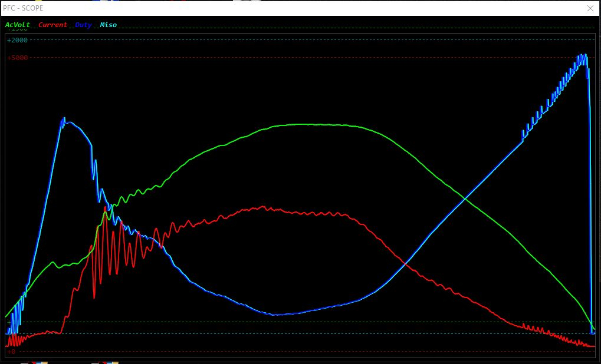The image size is (601, 364).
Task: Toggle the AcVolt trace legend label
Action: [x=18, y=25]
